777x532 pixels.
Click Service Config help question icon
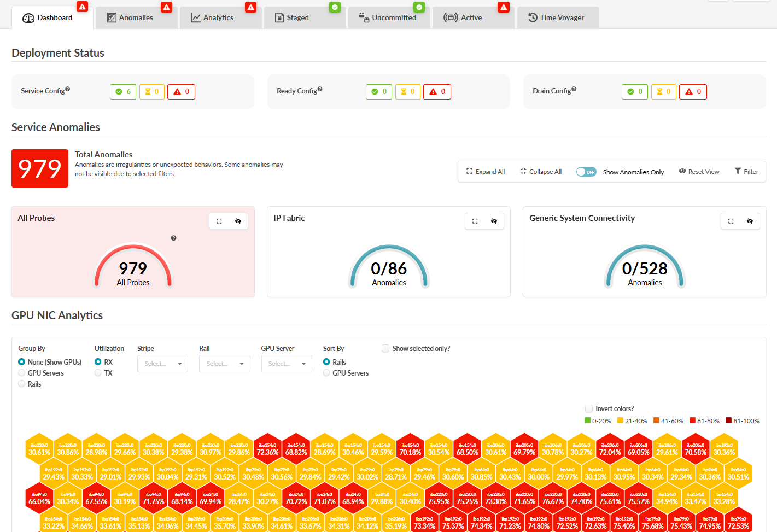pos(68,89)
